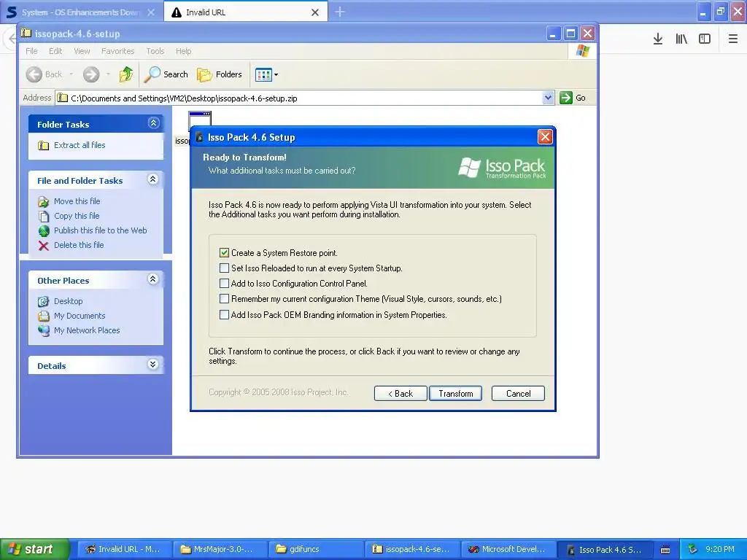Close the Invalid URL browser tab
This screenshot has height=560, width=747.
(x=315, y=12)
